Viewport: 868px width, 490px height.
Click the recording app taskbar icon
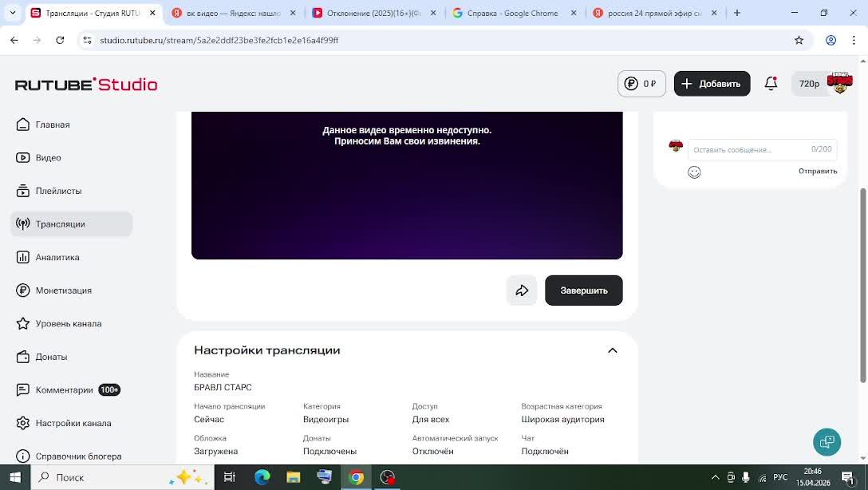coord(388,477)
